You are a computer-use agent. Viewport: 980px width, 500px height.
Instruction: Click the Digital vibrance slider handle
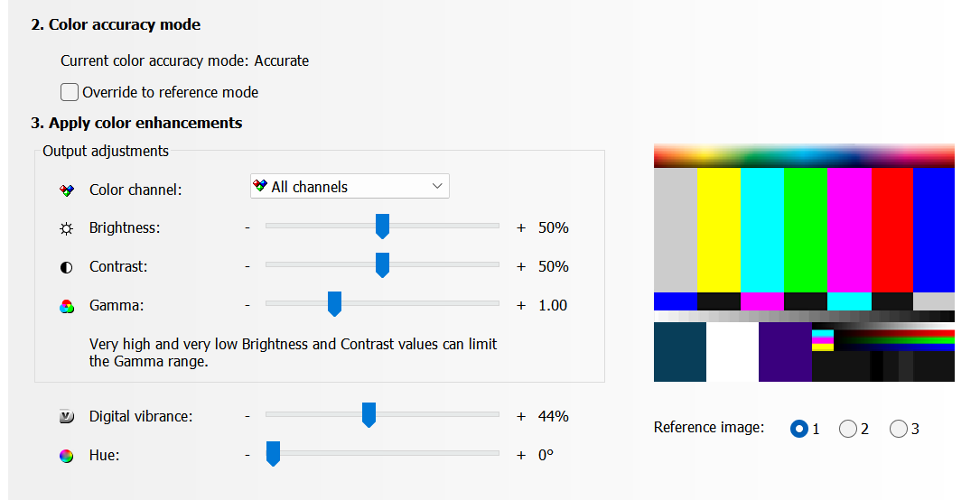(369, 415)
